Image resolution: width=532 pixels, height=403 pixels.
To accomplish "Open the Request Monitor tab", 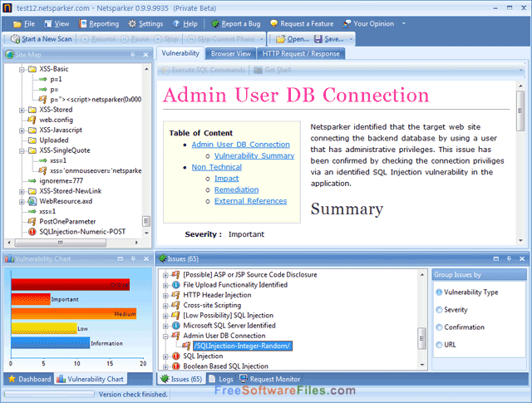I will [270, 379].
